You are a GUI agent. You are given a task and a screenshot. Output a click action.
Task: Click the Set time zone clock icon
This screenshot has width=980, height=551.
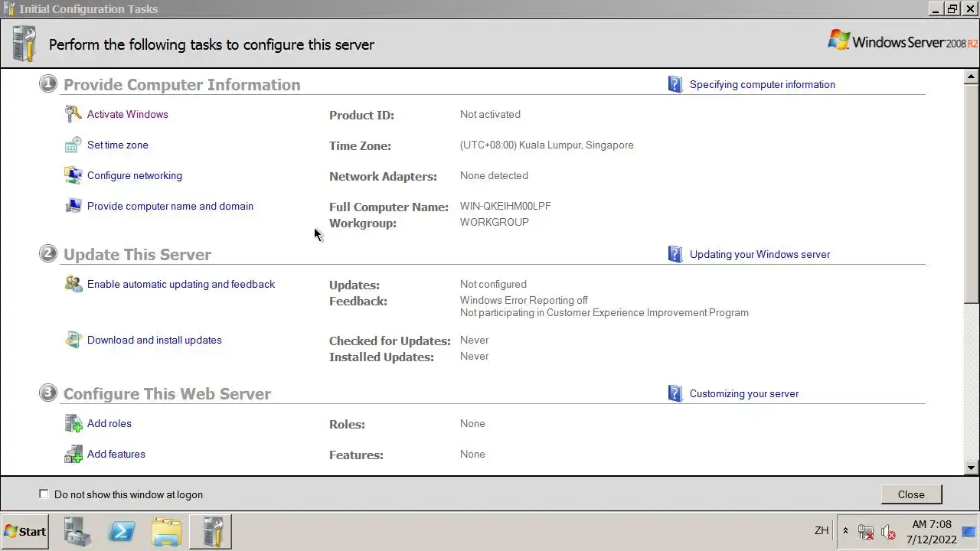tap(73, 145)
